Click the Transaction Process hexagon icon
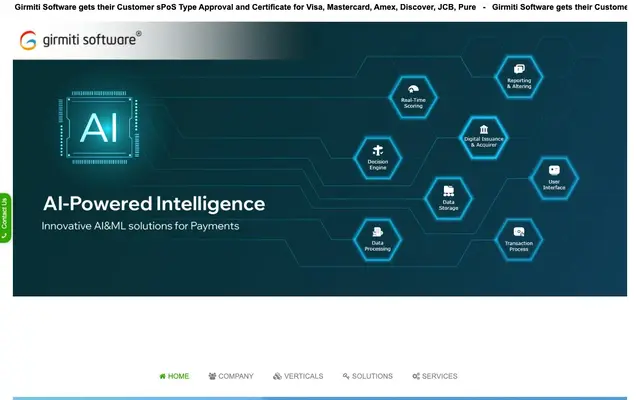This screenshot has height=400, width=640. (519, 240)
